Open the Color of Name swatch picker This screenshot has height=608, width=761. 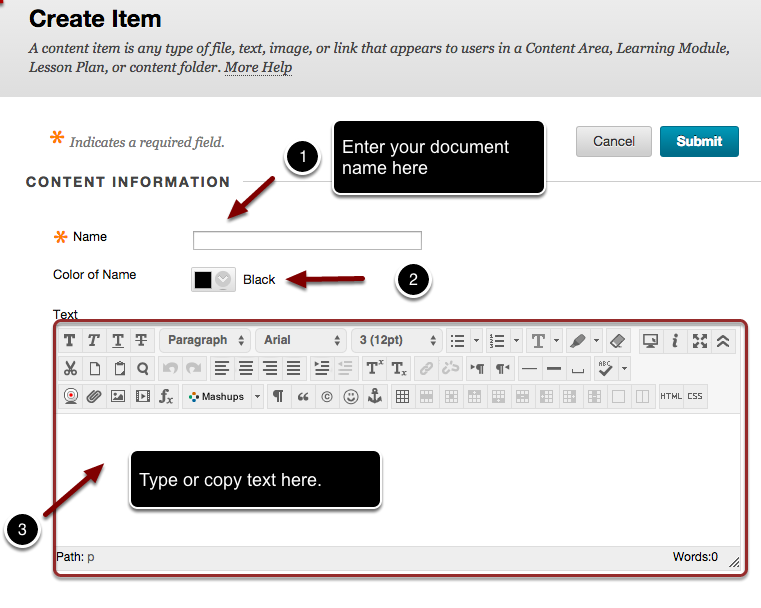pyautogui.click(x=213, y=279)
